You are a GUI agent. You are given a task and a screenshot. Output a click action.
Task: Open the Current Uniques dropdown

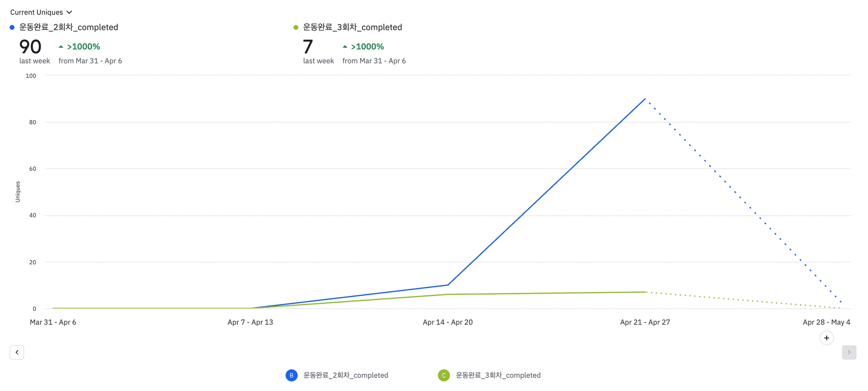[x=36, y=12]
